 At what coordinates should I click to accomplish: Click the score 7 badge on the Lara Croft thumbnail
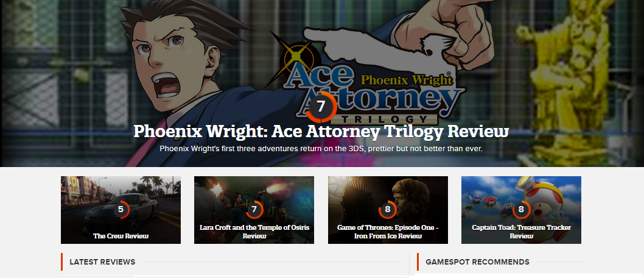(x=254, y=210)
